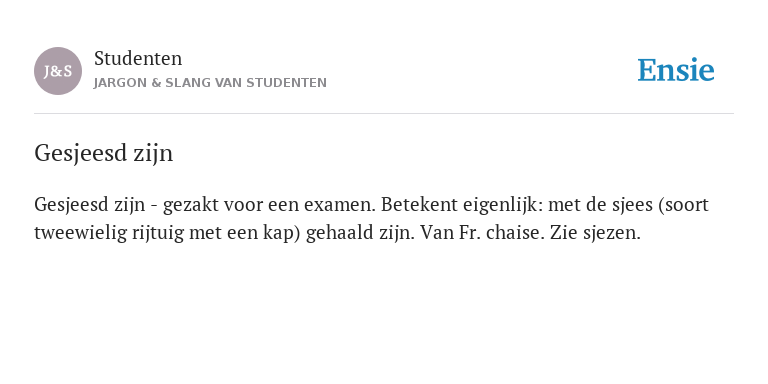Open the Ensie logo
The height and width of the screenshot is (384, 768).
(675, 70)
